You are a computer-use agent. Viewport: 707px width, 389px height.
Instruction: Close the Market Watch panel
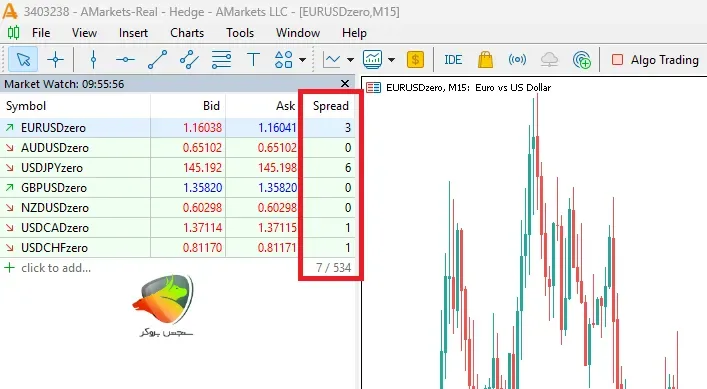pos(345,83)
